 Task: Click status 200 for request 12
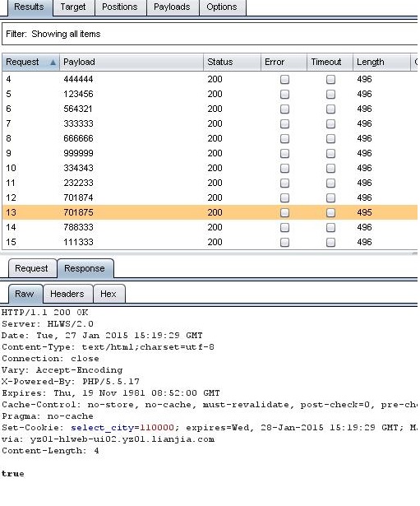point(215,197)
